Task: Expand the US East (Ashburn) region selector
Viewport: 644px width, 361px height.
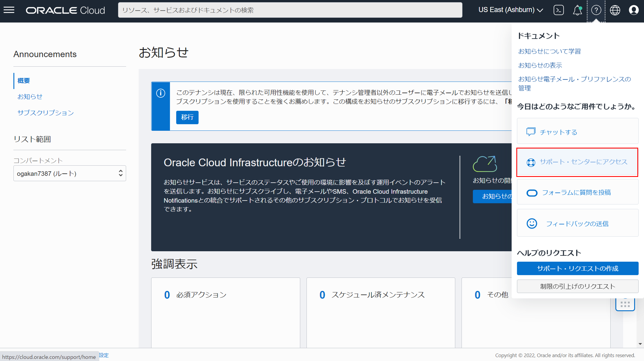Action: point(511,10)
